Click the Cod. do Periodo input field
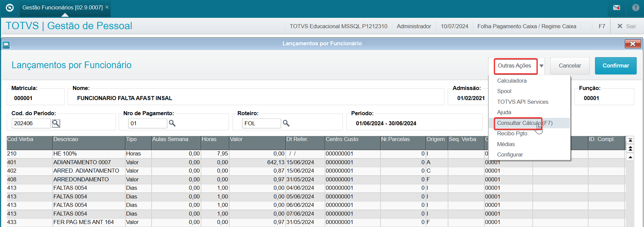The height and width of the screenshot is (227, 644). (31, 123)
